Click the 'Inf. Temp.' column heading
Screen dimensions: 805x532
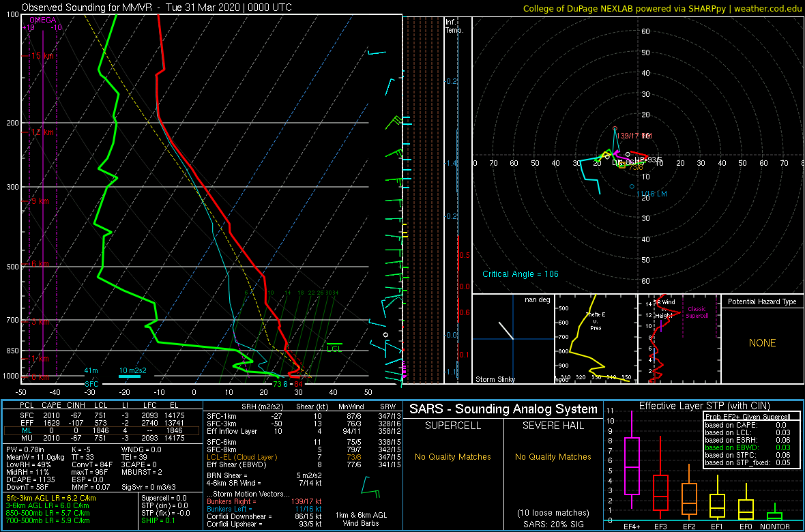(x=454, y=26)
